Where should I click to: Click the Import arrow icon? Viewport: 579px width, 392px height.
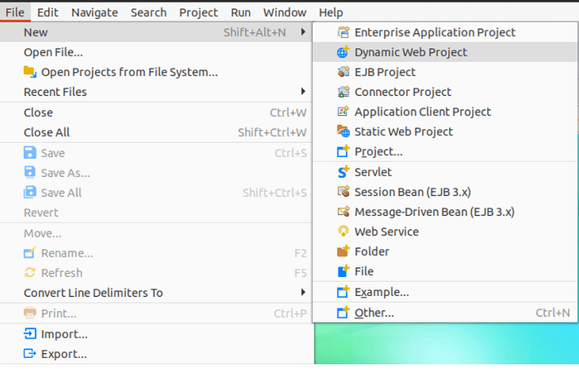[30, 333]
